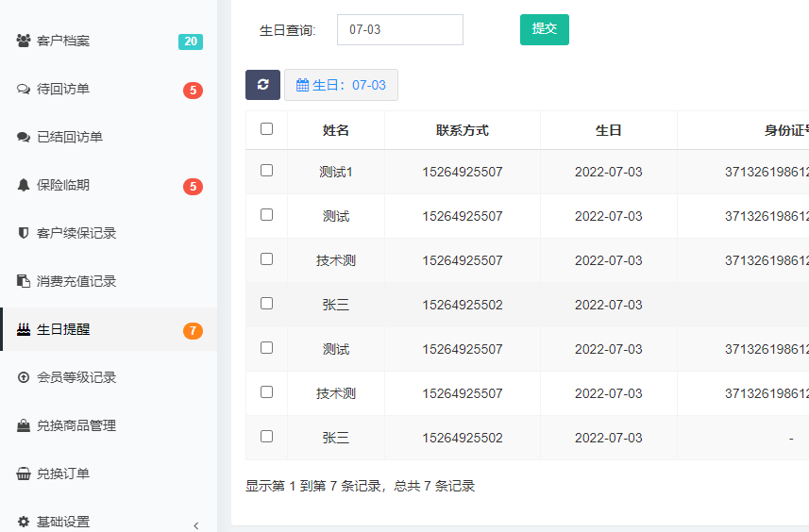Check the box for row 测试1

tap(266, 171)
